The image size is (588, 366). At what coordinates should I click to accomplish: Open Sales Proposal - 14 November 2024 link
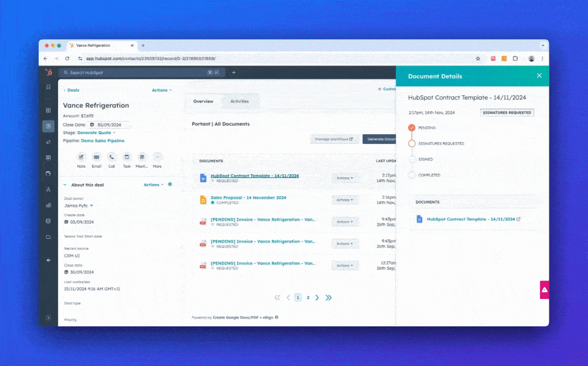pyautogui.click(x=248, y=197)
